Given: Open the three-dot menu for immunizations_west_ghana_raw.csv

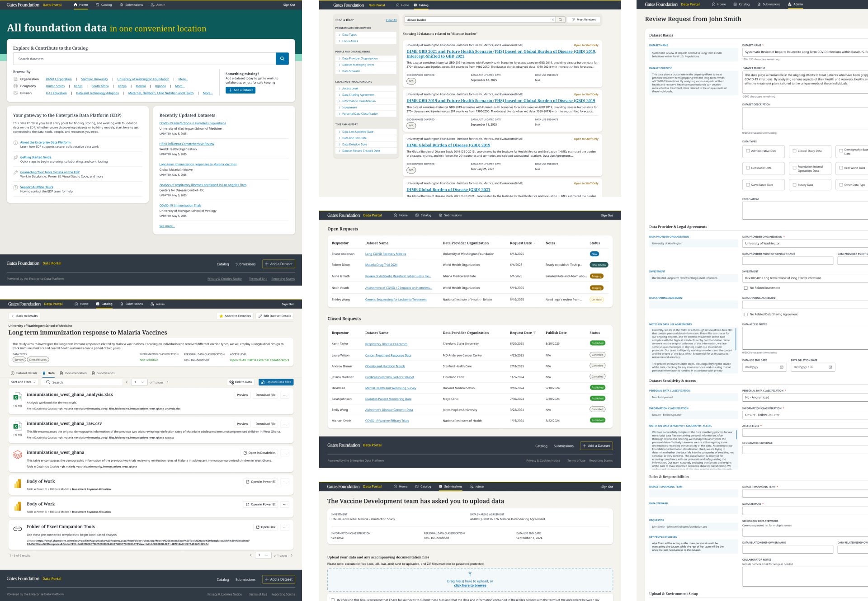Looking at the screenshot, I should pyautogui.click(x=285, y=424).
